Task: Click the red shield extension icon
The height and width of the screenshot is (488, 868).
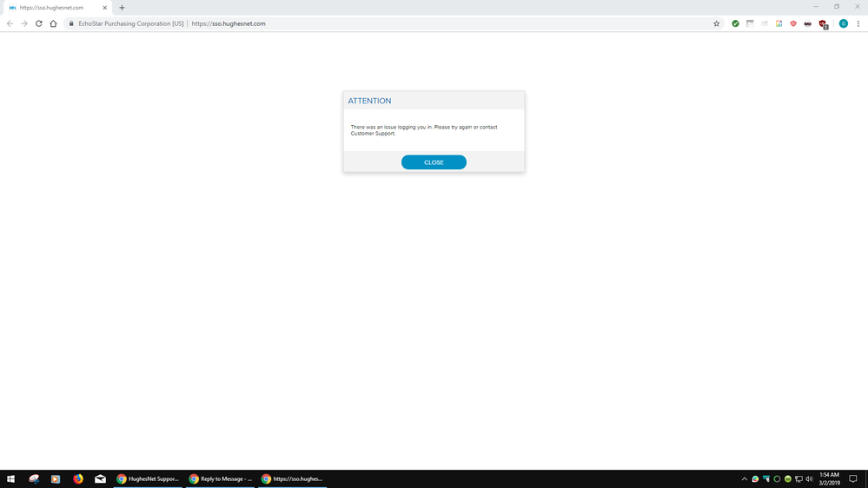Action: click(x=793, y=23)
